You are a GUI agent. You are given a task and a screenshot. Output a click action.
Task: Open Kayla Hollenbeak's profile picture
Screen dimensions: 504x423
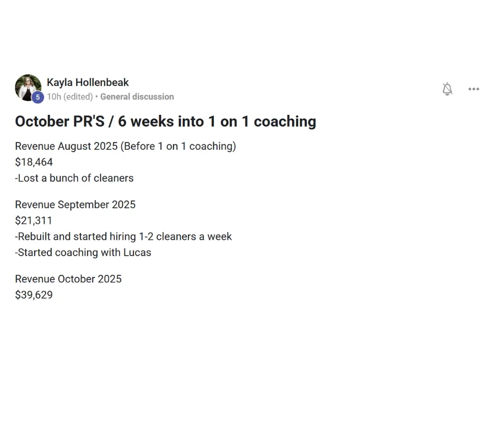tap(27, 86)
